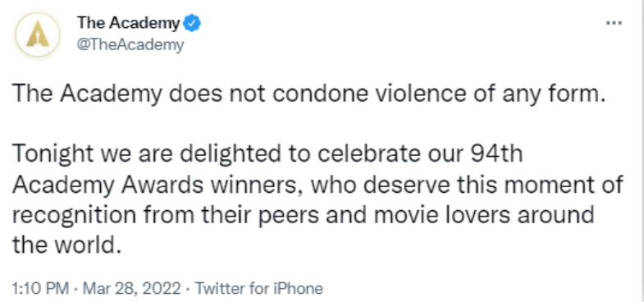Click the 1:10 PM timestamp

pyautogui.click(x=40, y=288)
